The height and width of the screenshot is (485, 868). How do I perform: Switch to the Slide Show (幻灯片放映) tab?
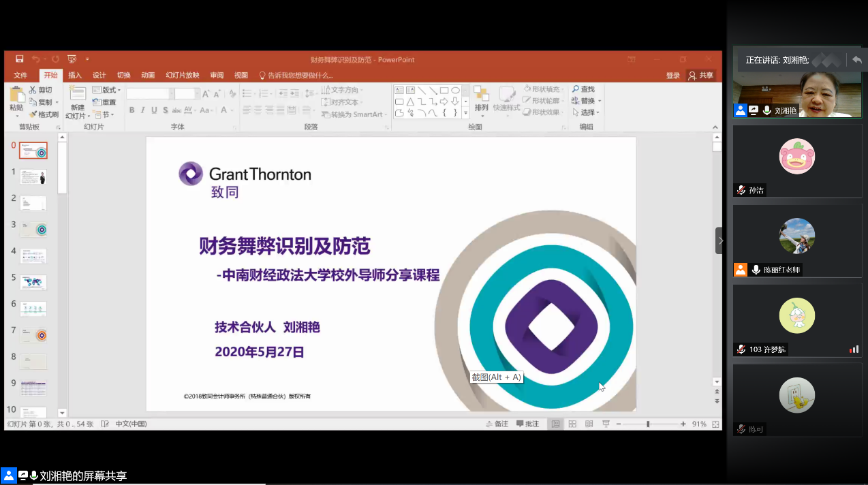[183, 76]
